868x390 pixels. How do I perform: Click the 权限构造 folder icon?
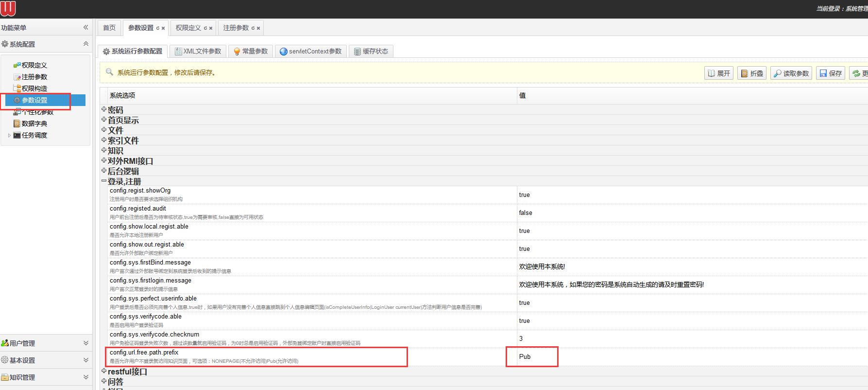17,88
